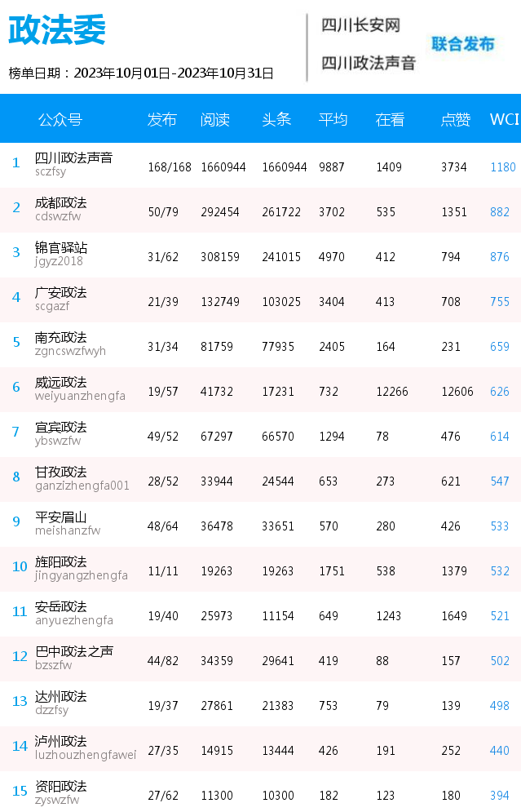Click WCI score 1180
521x812 pixels.
[503, 167]
